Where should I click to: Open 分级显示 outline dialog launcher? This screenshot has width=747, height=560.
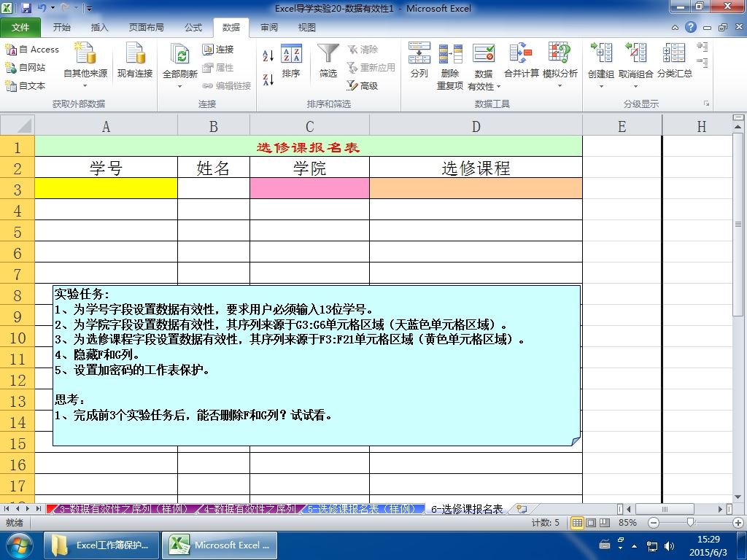[706, 104]
